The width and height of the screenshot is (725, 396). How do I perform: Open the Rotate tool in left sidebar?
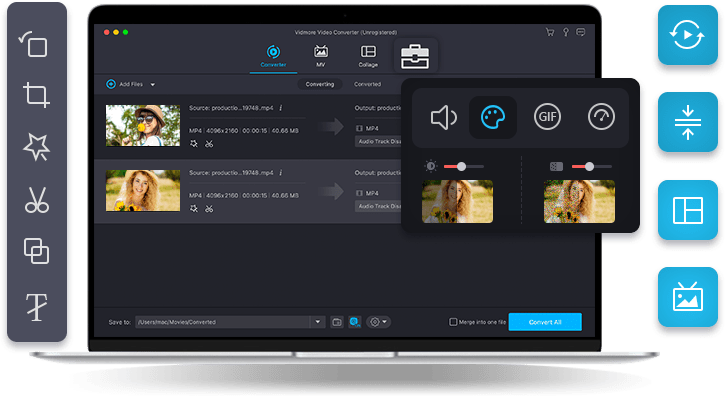click(x=34, y=44)
